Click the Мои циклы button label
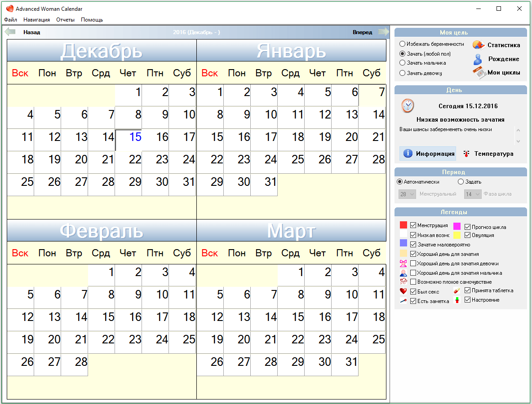532x404 pixels. point(504,73)
